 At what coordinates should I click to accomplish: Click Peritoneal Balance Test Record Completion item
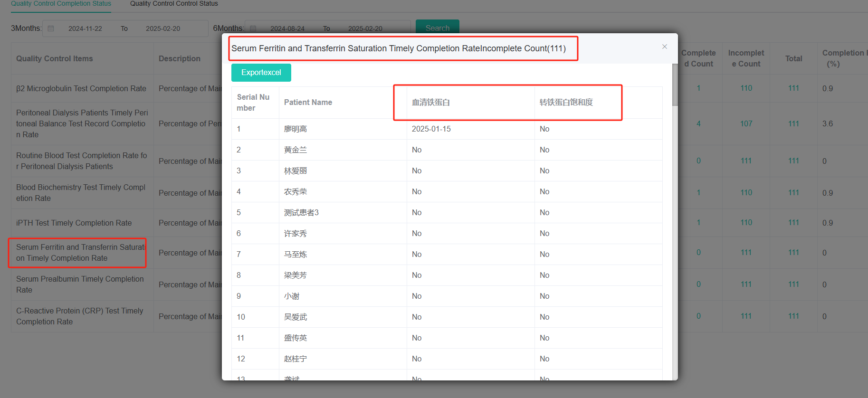[82, 123]
